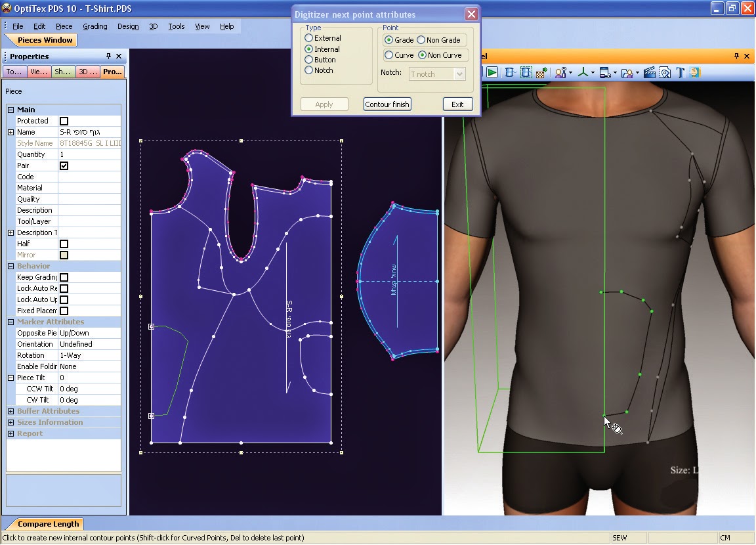756x545 pixels.
Task: Switch to the Sh... tab
Action: (63, 72)
